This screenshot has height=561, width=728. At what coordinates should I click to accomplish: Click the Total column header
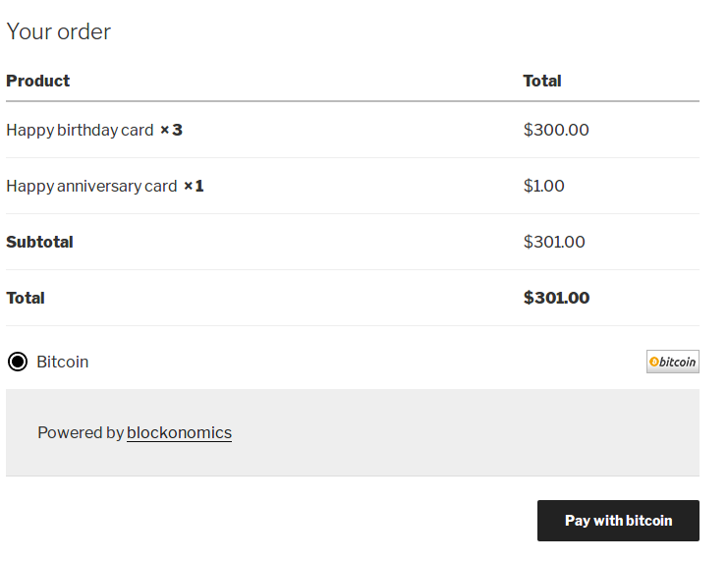click(x=542, y=81)
